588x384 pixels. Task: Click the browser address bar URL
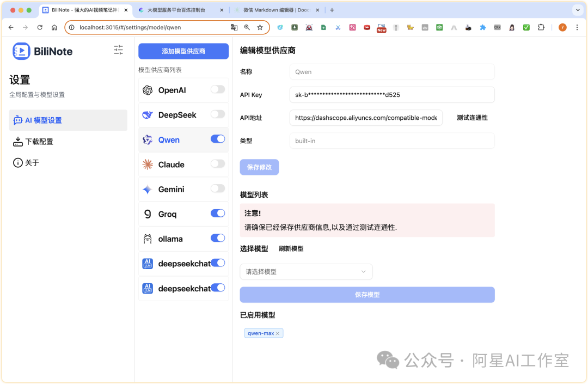click(x=130, y=27)
